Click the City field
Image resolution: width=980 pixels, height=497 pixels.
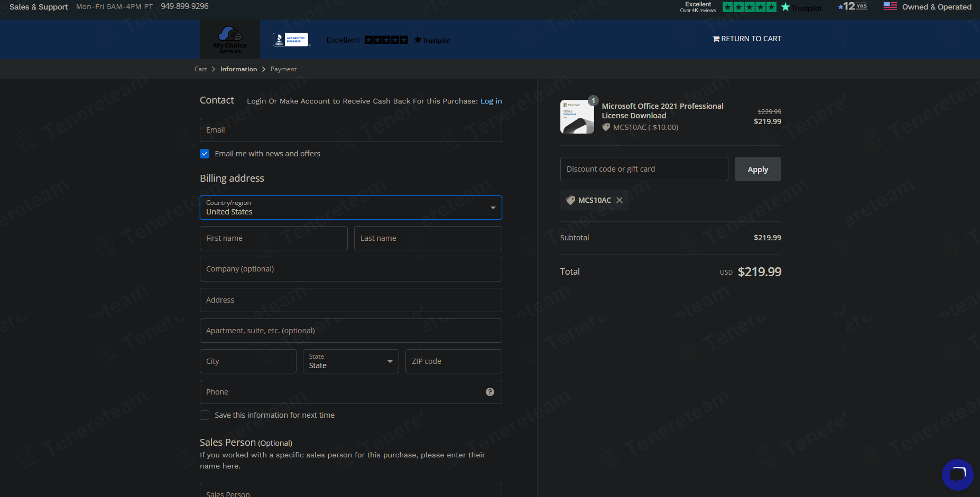pos(248,361)
